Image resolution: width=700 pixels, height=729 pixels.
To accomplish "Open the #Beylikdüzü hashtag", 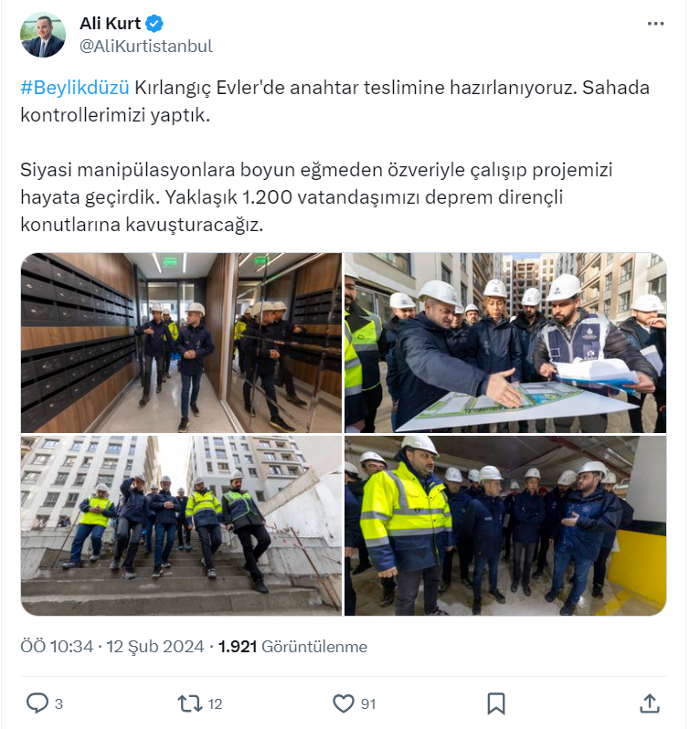I will point(75,88).
